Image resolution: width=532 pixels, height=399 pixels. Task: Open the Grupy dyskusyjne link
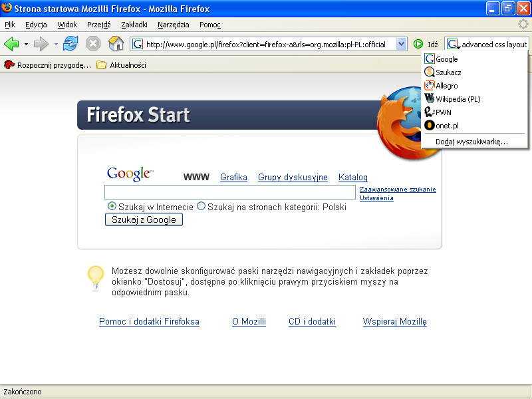point(293,177)
